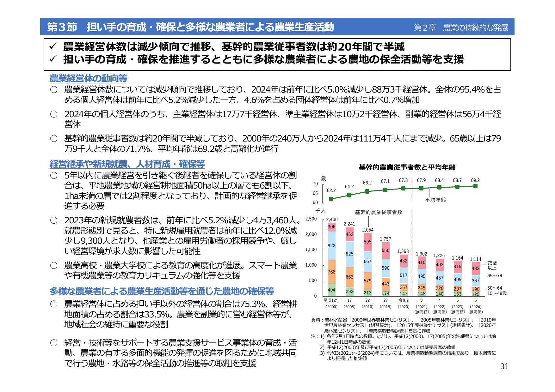Click the summary line beginning "農業経営体数は減少傾向で推移"
This screenshot has width=555, height=392.
[234, 47]
